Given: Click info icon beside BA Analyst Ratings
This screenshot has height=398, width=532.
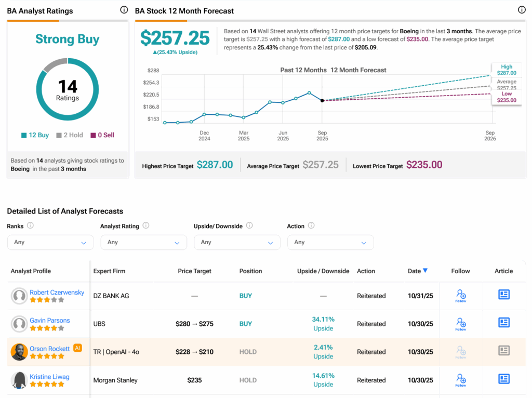Looking at the screenshot, I should point(124,10).
